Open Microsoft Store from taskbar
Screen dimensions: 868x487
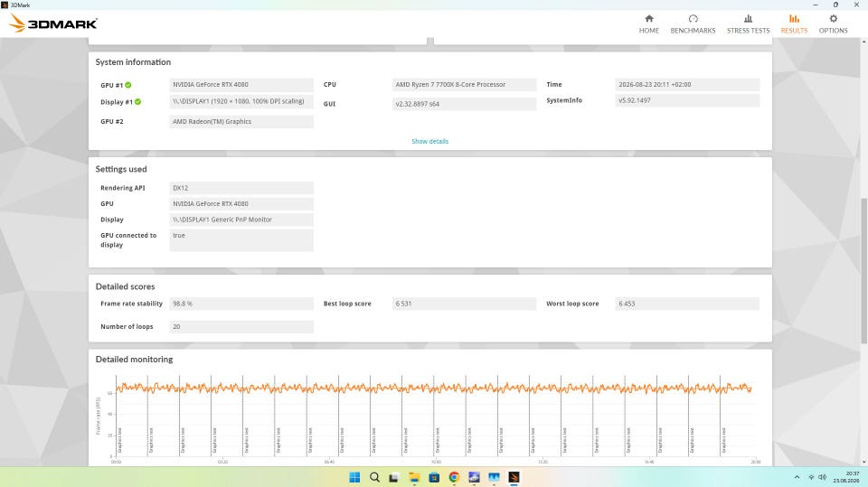[x=434, y=477]
